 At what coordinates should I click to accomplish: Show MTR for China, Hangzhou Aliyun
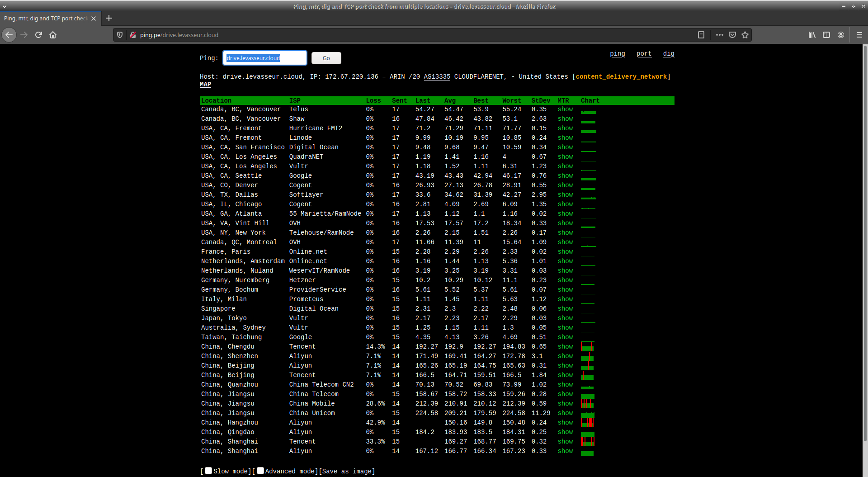pyautogui.click(x=565, y=423)
